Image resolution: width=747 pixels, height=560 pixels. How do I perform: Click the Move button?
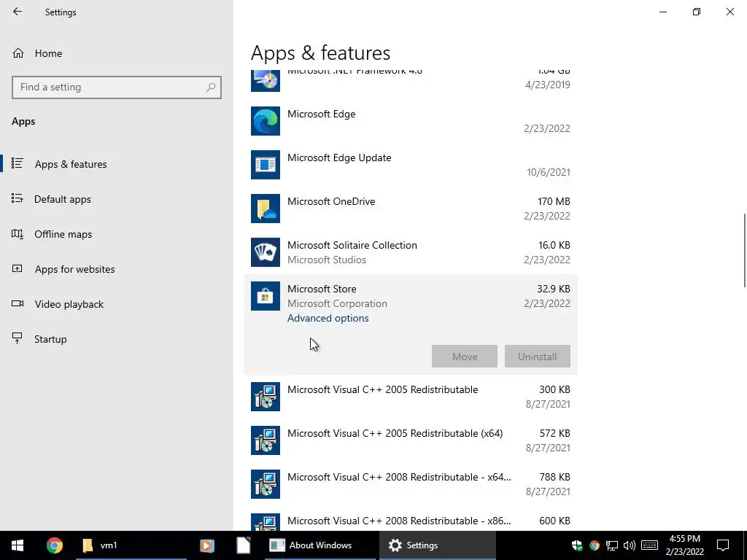(465, 357)
